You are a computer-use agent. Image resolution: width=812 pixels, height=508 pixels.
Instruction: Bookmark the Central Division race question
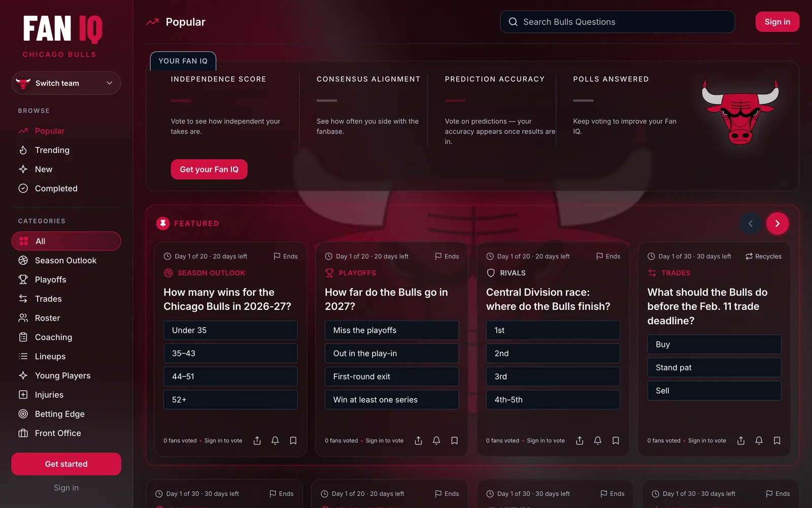pyautogui.click(x=616, y=440)
